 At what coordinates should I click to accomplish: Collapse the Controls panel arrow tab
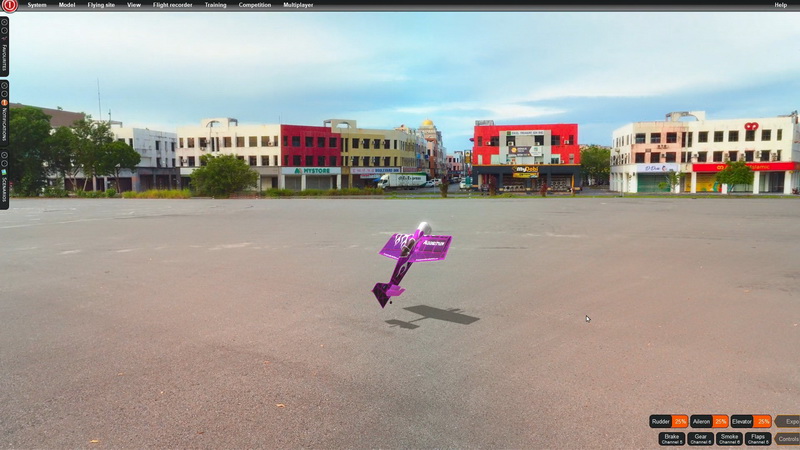click(x=788, y=439)
